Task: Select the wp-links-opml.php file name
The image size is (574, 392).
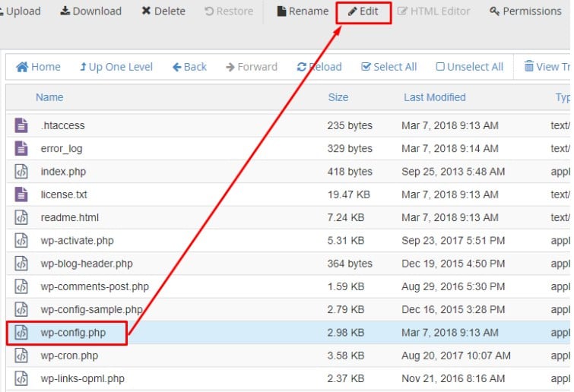Action: tap(82, 379)
